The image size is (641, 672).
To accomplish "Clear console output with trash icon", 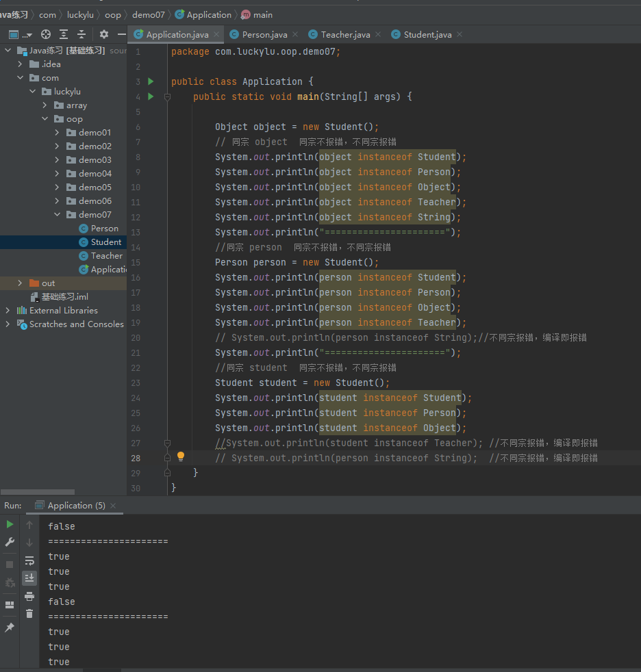I will 29,614.
